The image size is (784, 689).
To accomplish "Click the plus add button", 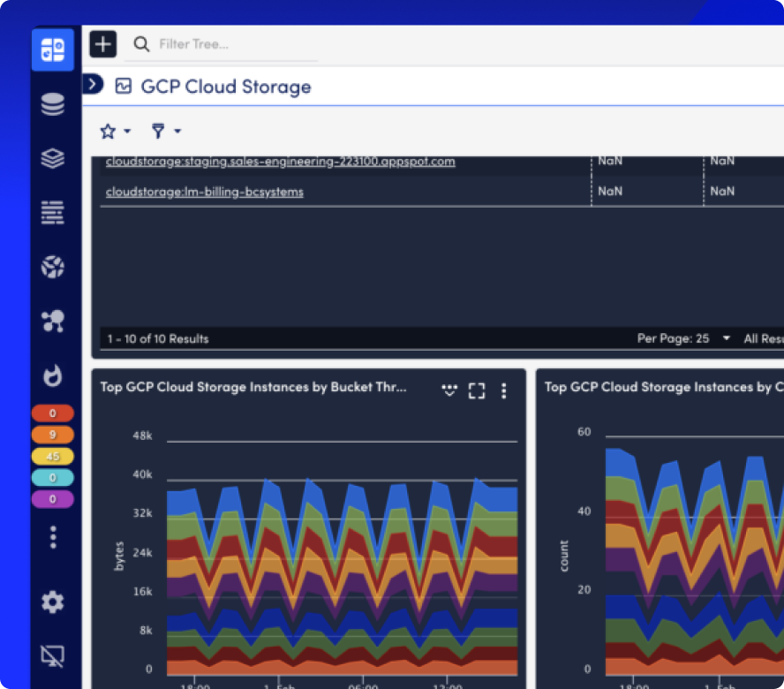I will 103,44.
